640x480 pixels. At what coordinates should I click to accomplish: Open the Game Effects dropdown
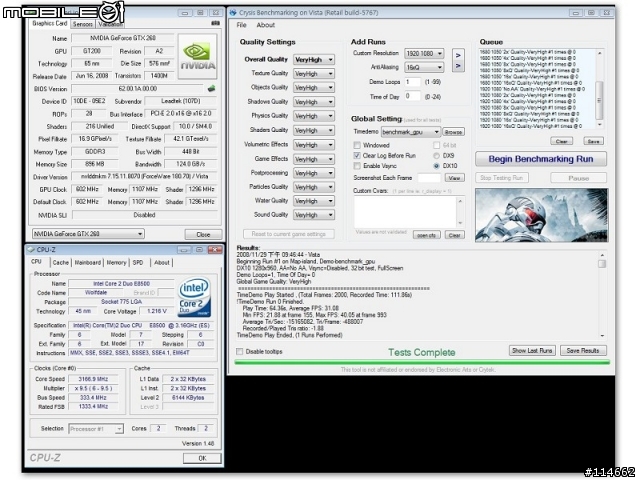tap(314, 160)
